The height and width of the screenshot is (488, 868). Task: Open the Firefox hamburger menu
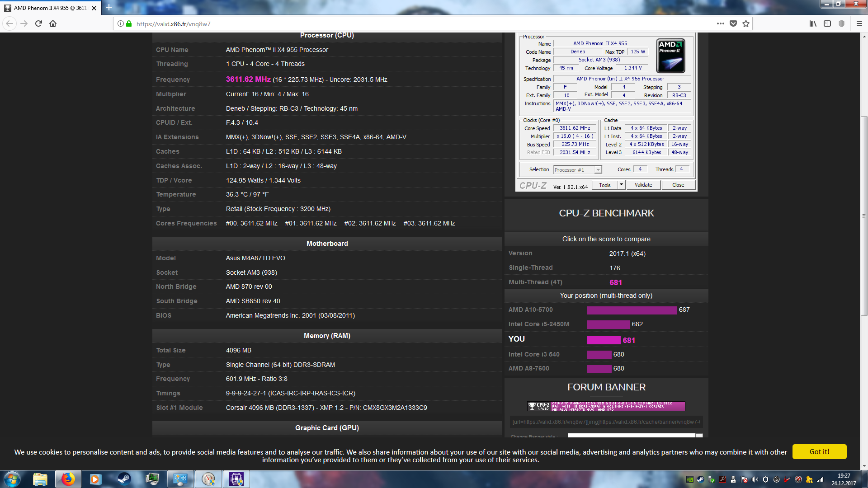(x=859, y=23)
